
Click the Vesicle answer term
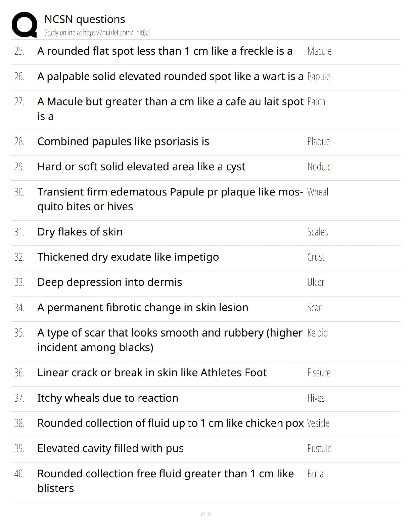318,423
